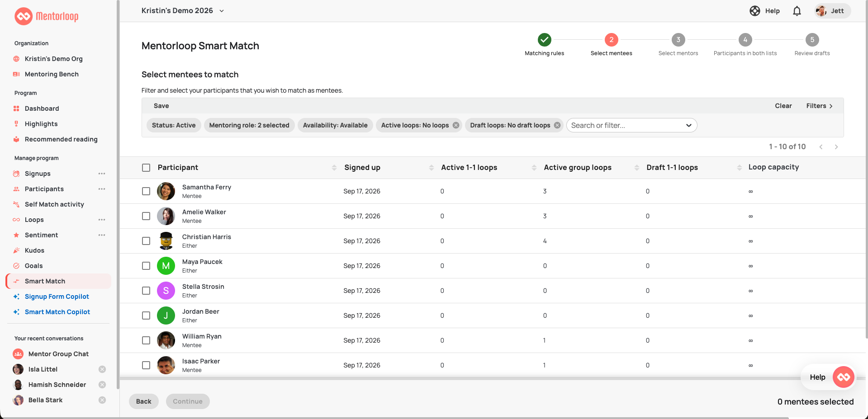868x419 pixels.
Task: Dismiss Bella Stark conversation
Action: (x=102, y=400)
